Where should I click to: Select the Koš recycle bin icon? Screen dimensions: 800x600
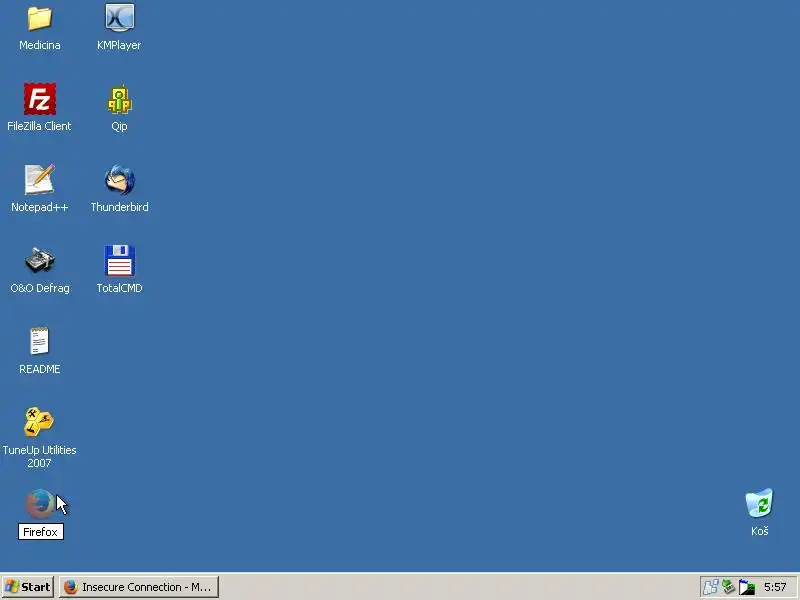coord(759,503)
